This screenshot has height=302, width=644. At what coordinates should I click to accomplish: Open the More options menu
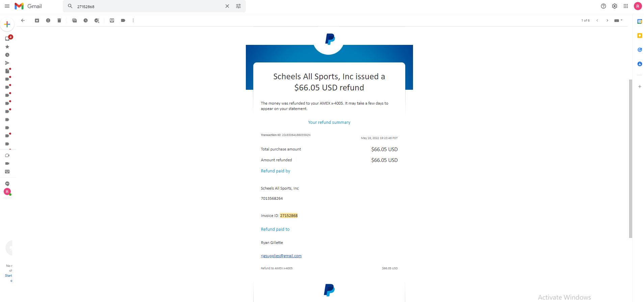click(133, 21)
